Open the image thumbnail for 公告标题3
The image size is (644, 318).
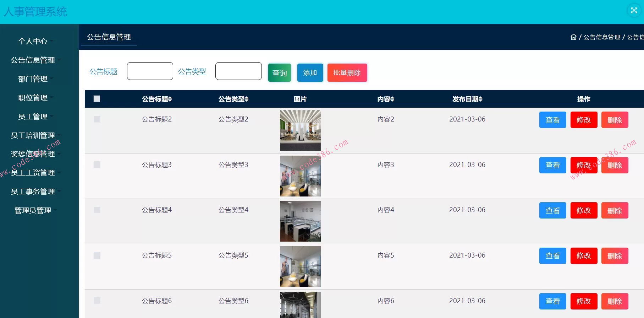300,176
